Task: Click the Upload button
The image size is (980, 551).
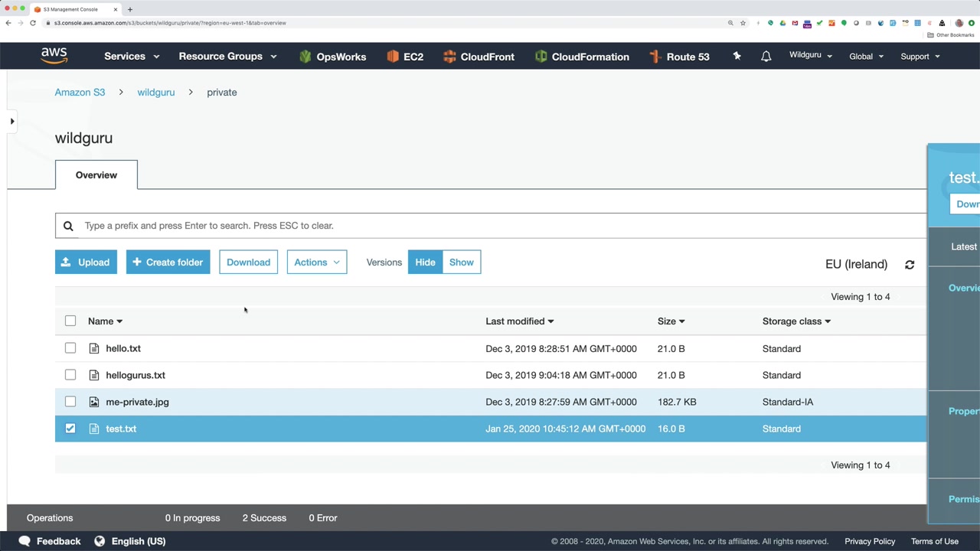Action: [86, 262]
